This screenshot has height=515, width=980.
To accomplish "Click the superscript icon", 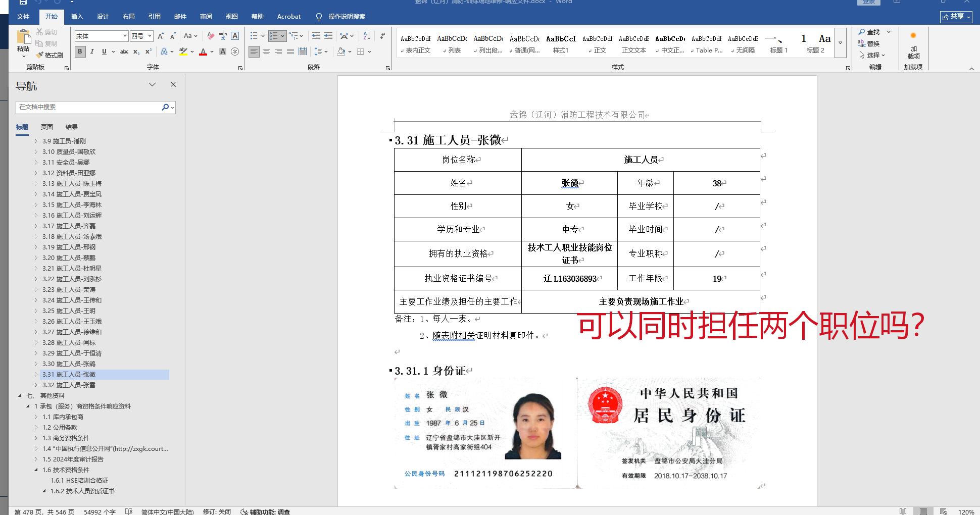I will click(x=149, y=51).
